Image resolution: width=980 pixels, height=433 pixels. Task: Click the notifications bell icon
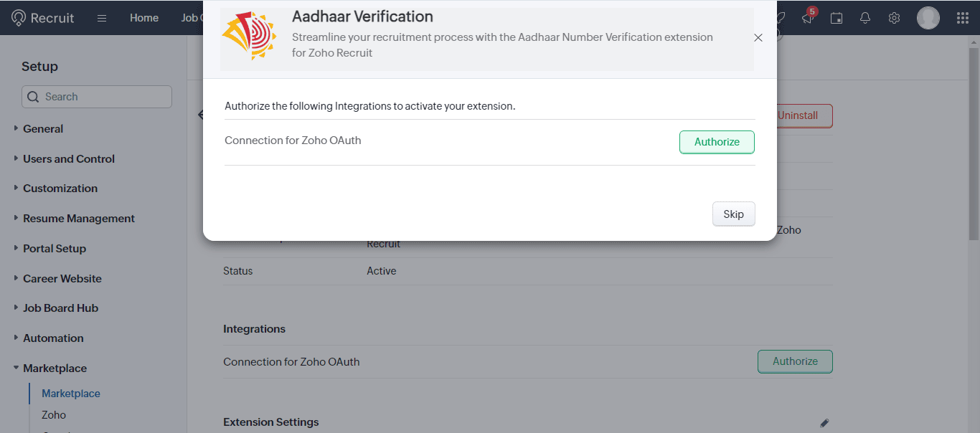pyautogui.click(x=865, y=18)
